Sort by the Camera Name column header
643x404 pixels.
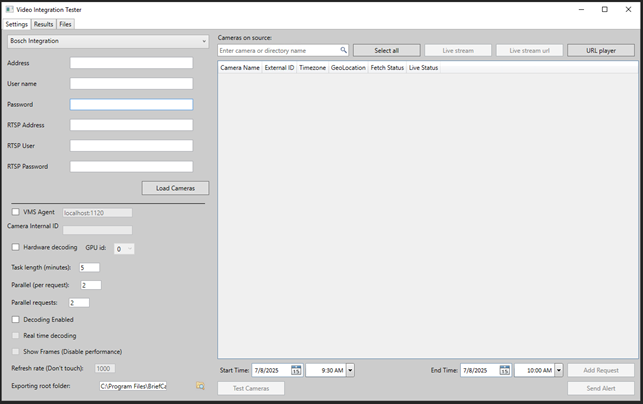click(240, 68)
